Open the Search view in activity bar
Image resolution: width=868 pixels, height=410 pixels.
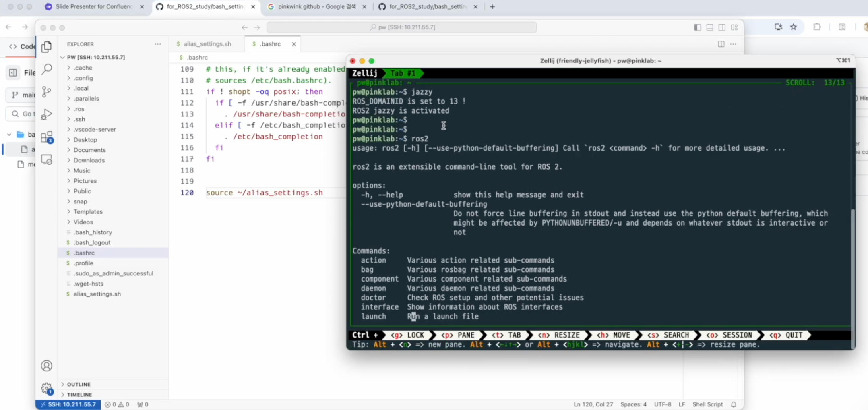point(47,69)
